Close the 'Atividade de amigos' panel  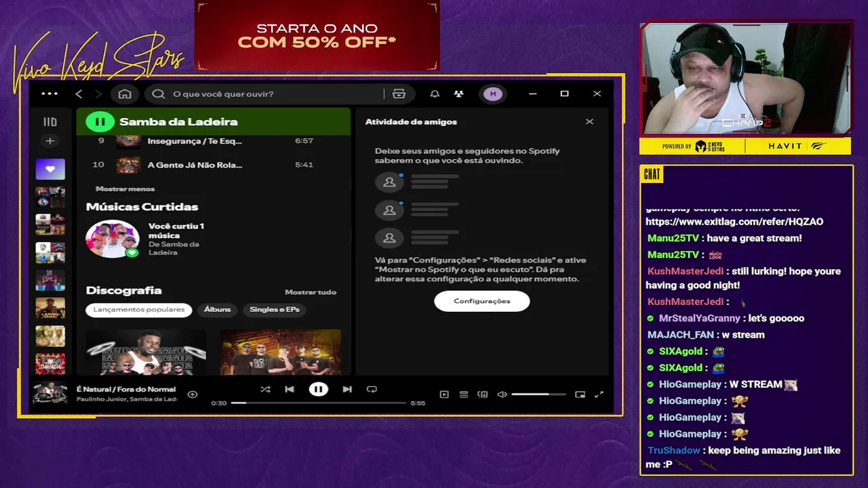tap(589, 121)
